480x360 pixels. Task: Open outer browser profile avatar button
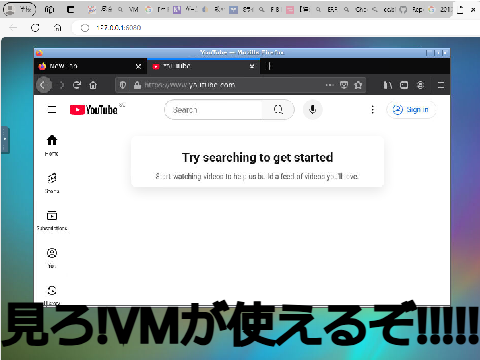point(19,9)
